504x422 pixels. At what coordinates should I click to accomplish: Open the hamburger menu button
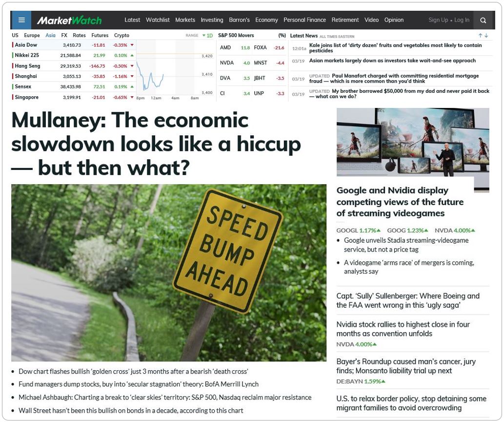[x=21, y=20]
